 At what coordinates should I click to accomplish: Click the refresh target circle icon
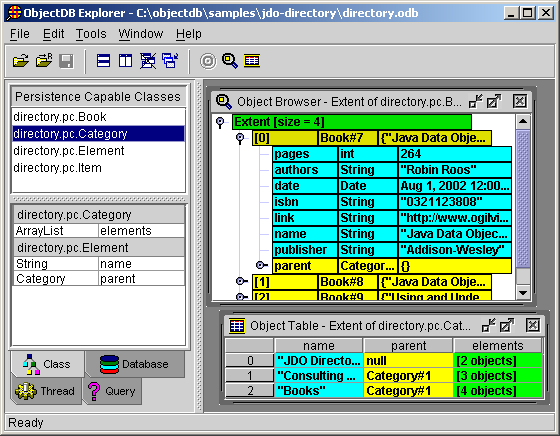(208, 61)
